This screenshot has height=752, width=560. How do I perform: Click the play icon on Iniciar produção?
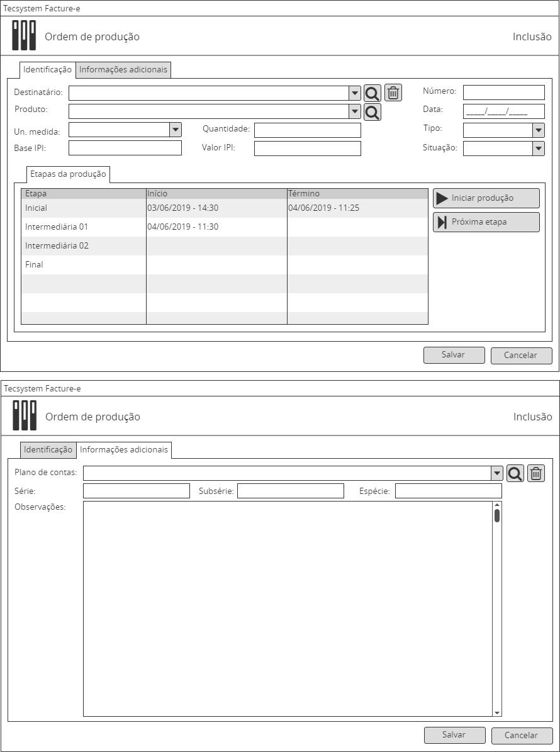[442, 198]
